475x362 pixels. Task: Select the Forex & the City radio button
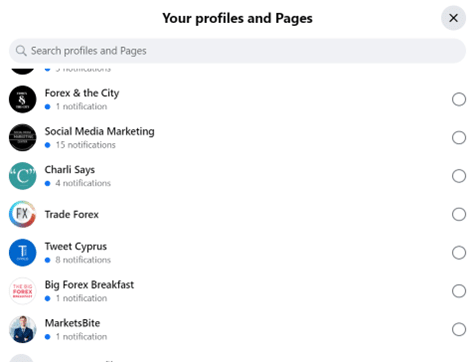(459, 99)
